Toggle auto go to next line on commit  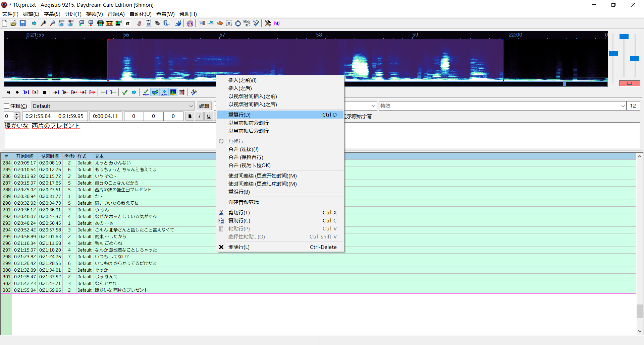[x=155, y=92]
